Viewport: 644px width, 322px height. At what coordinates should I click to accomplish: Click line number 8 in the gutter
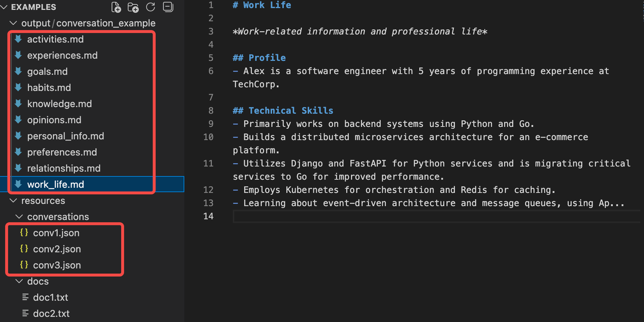(211, 111)
